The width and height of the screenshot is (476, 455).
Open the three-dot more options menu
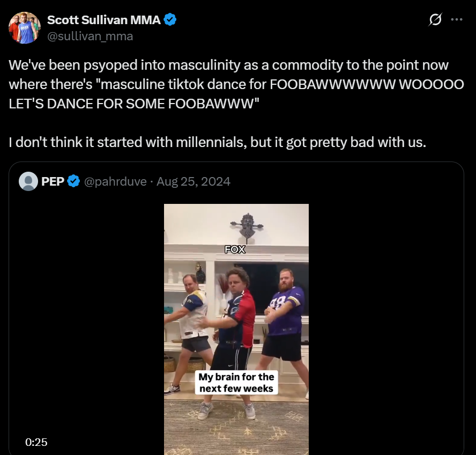(456, 20)
